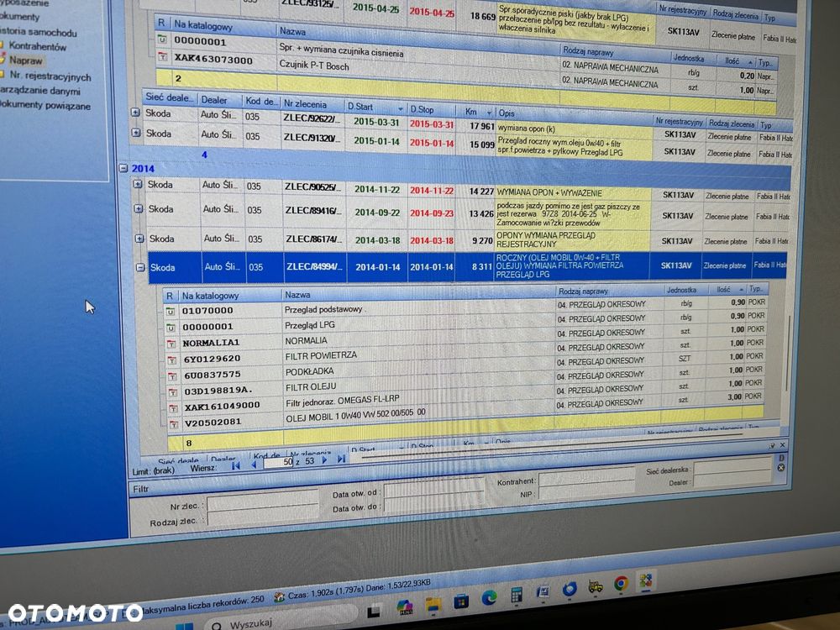Screen dimensions: 840x630
Task: Focus the Kontrahent filter field
Action: (586, 477)
